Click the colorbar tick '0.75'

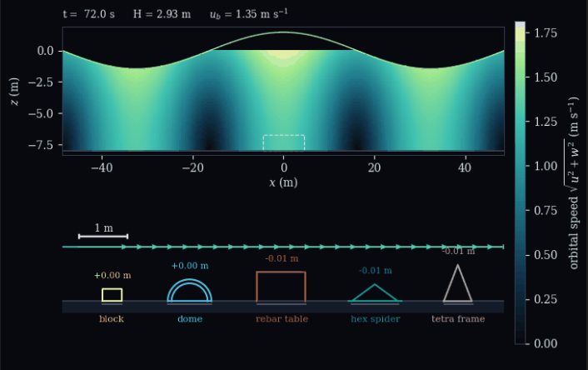[x=546, y=210]
